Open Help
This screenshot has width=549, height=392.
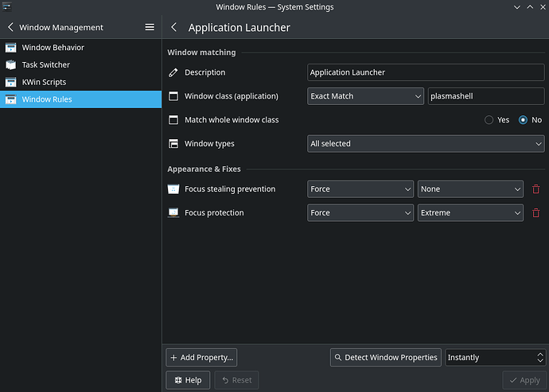tap(188, 380)
